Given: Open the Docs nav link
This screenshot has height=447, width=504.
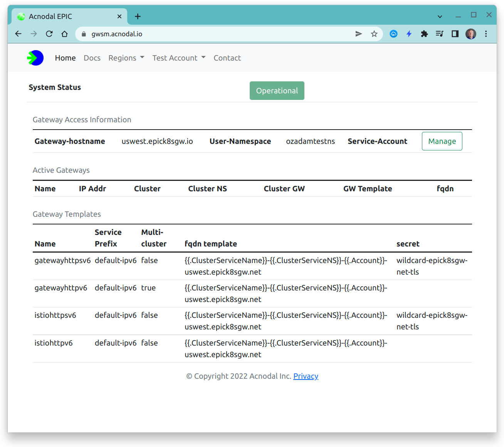Looking at the screenshot, I should click(x=92, y=58).
